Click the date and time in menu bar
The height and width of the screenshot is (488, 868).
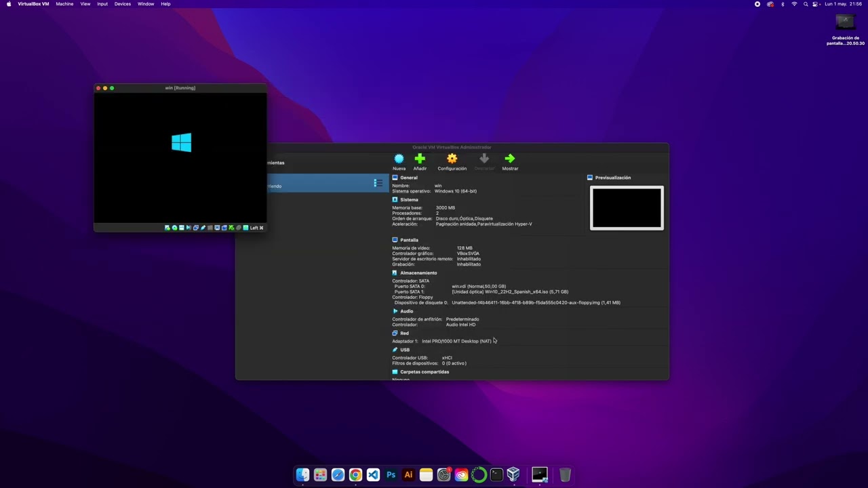843,4
